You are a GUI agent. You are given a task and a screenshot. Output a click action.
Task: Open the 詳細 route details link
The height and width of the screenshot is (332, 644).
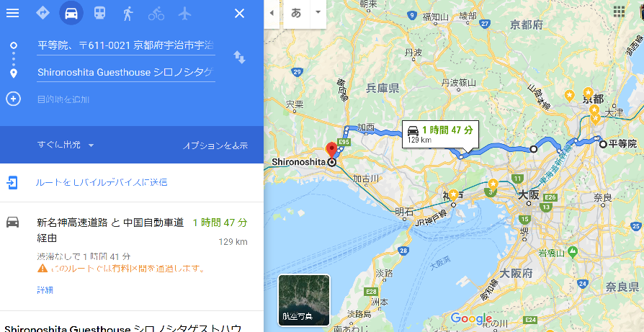pos(45,290)
